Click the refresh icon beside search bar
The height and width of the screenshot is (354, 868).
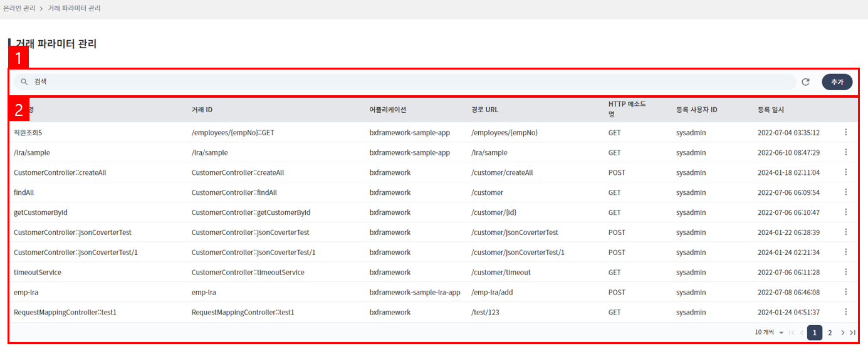pyautogui.click(x=805, y=82)
